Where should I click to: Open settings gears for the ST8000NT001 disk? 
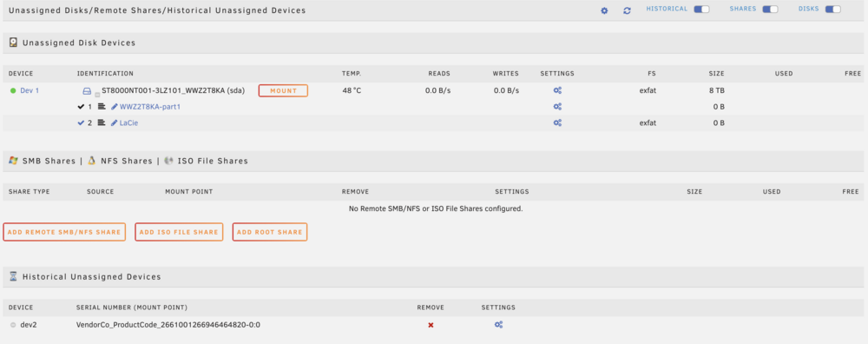pos(557,91)
